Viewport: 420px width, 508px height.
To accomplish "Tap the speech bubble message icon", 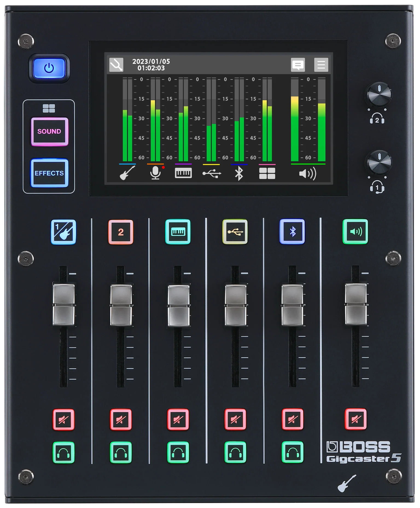I will coord(298,65).
